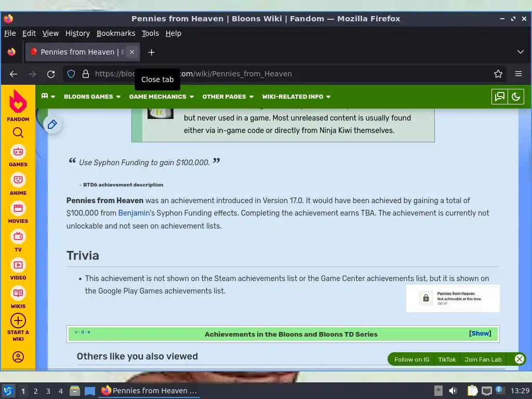Close the Pennies from Heaven tab
The height and width of the screenshot is (399, 532).
coord(132,52)
